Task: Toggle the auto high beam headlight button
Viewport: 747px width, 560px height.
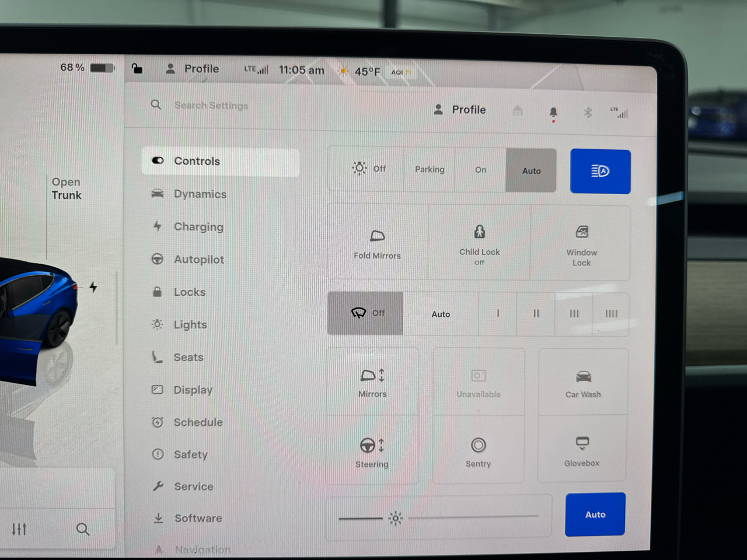Action: (x=600, y=171)
